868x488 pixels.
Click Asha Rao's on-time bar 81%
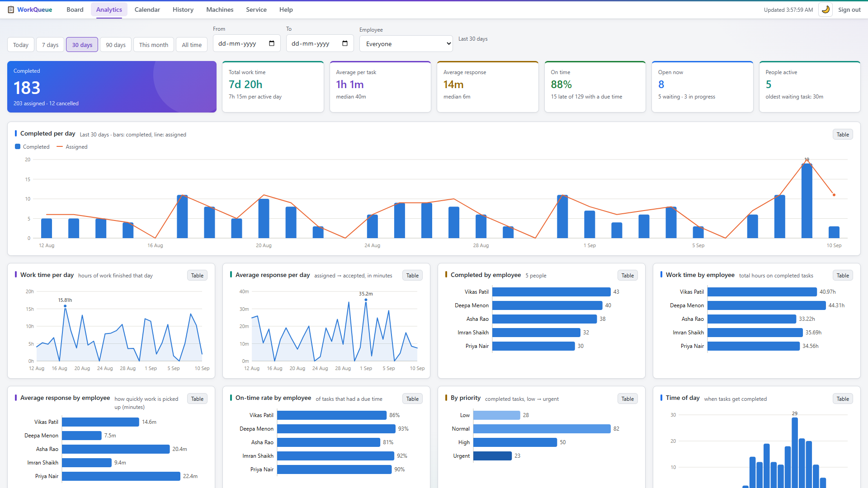tap(329, 442)
